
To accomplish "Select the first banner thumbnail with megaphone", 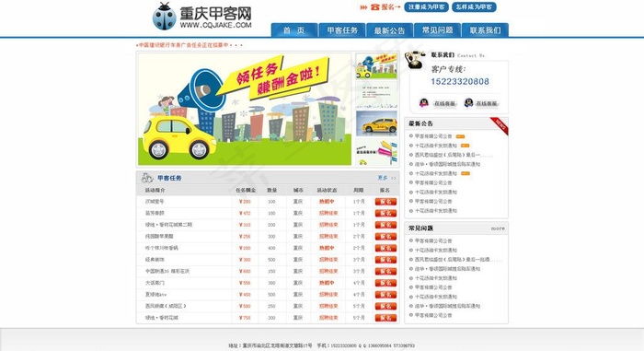I will click(376, 66).
